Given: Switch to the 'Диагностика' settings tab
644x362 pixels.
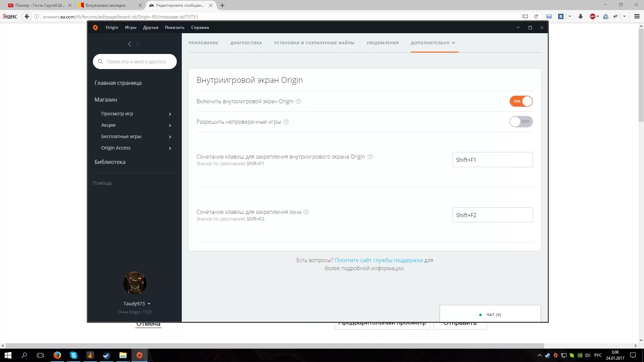Looking at the screenshot, I should point(246,43).
